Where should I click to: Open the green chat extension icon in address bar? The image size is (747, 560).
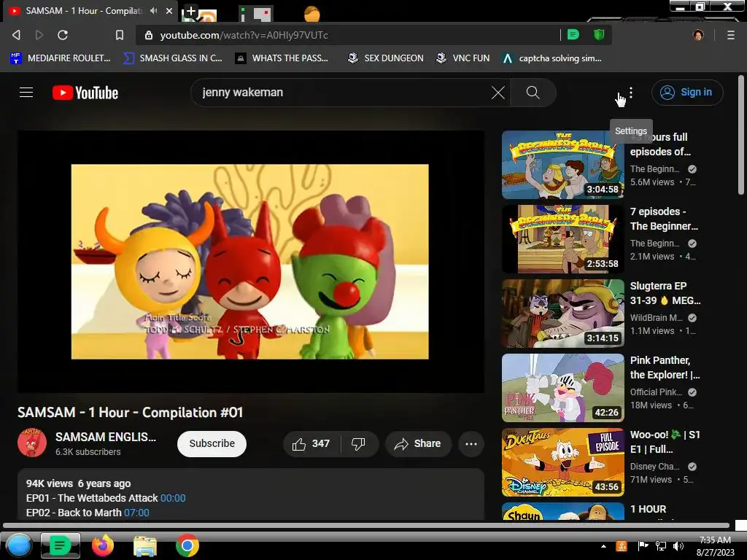[x=573, y=35]
